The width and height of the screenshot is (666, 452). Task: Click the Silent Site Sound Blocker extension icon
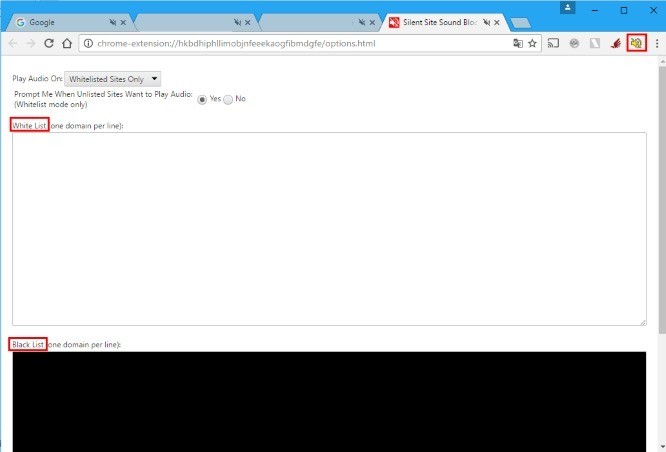(x=636, y=43)
